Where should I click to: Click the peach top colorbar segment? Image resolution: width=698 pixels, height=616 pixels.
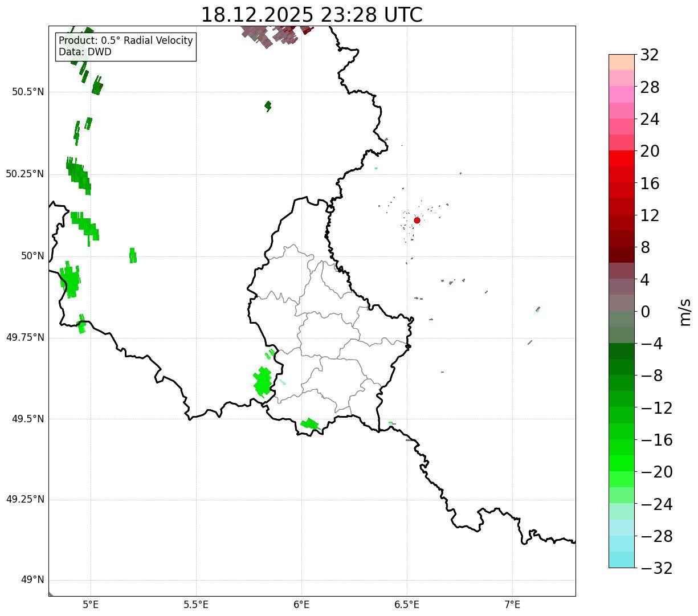[622, 62]
